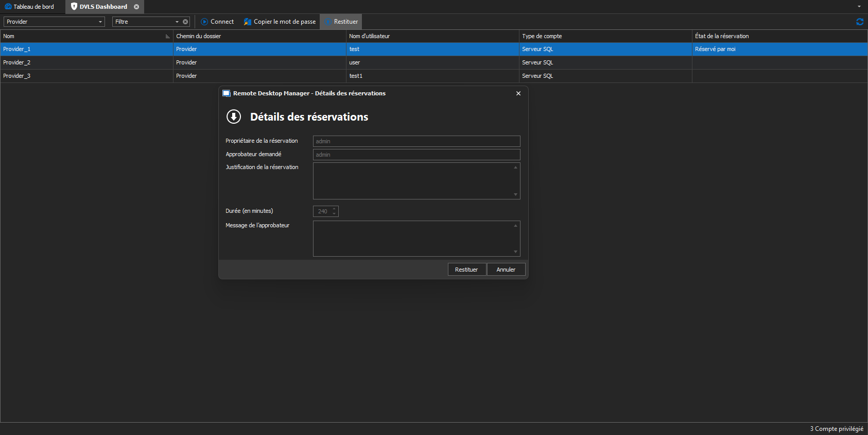Sort by État de la réservation column

coord(722,36)
